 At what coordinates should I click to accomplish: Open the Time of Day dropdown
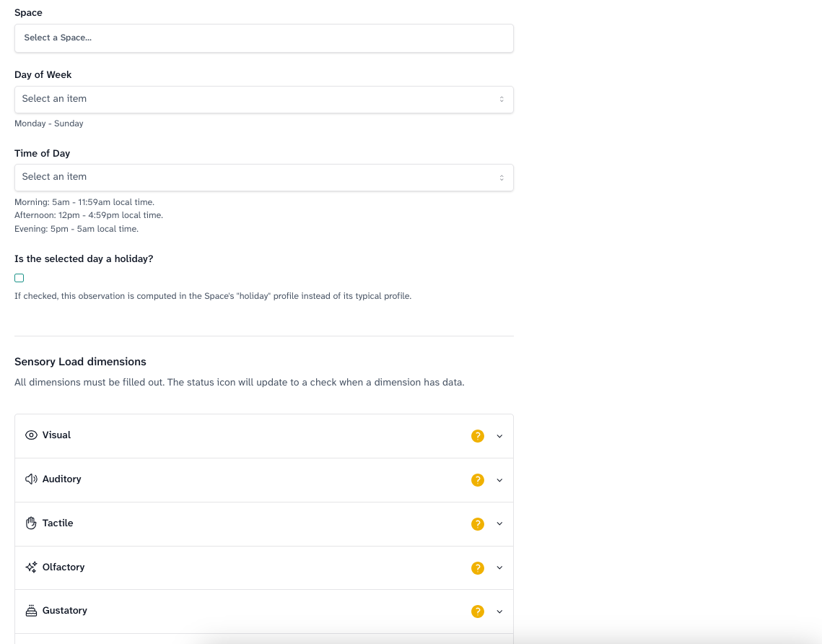(x=263, y=177)
